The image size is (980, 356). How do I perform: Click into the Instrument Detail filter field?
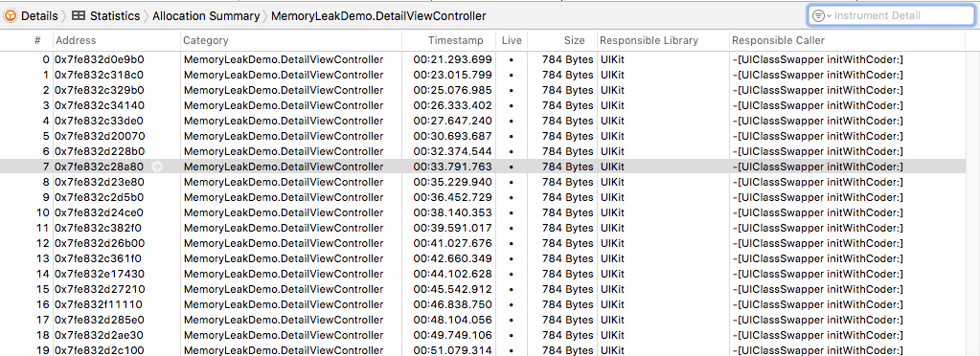point(891,16)
